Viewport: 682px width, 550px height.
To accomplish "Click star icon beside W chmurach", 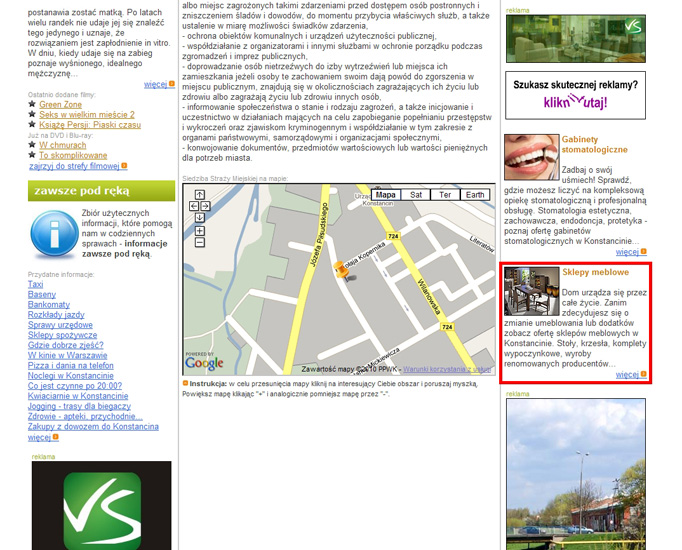I will click(32, 145).
